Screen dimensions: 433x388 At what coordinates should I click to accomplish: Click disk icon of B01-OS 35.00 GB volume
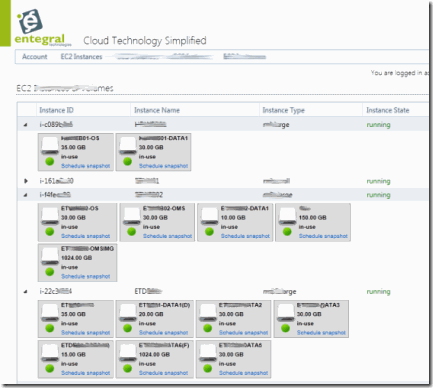tap(50, 146)
